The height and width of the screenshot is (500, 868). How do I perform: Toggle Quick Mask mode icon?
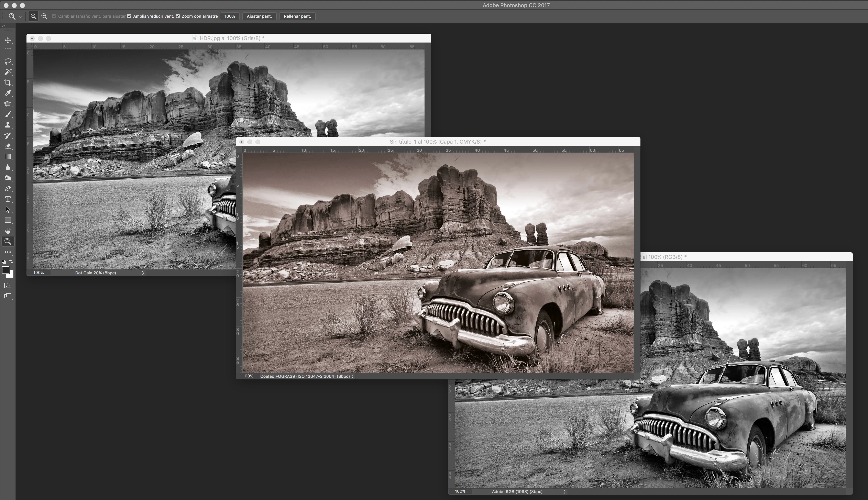[x=8, y=285]
